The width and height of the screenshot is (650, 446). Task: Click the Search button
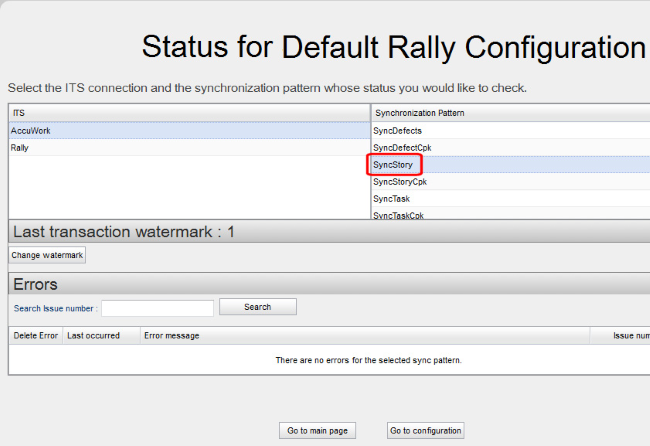(257, 307)
